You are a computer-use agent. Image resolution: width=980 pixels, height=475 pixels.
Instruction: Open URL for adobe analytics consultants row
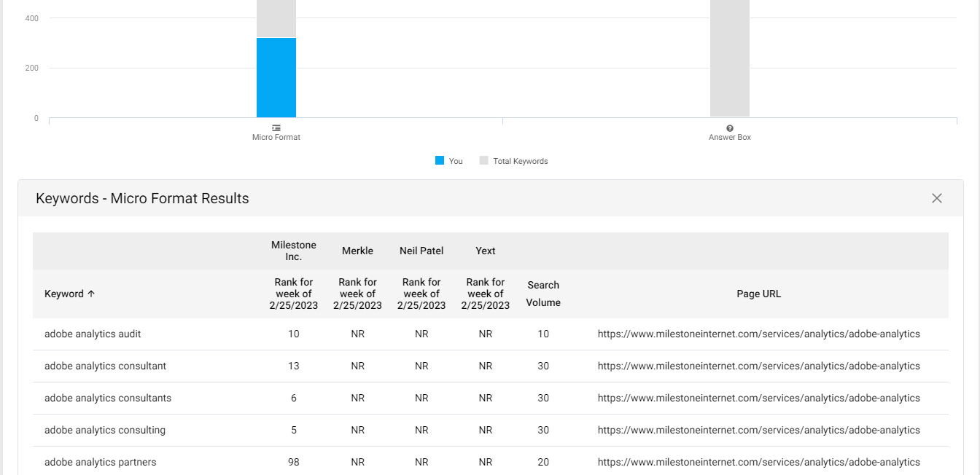coord(759,398)
